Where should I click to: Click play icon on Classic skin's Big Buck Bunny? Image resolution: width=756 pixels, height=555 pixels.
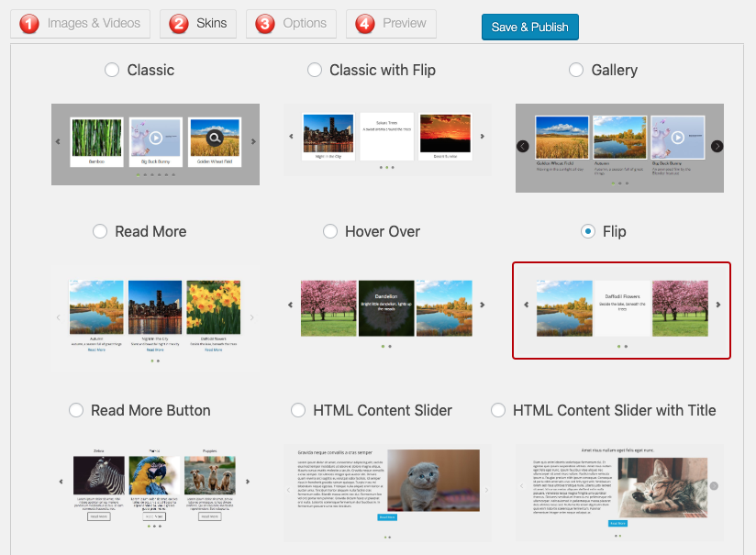click(x=155, y=139)
